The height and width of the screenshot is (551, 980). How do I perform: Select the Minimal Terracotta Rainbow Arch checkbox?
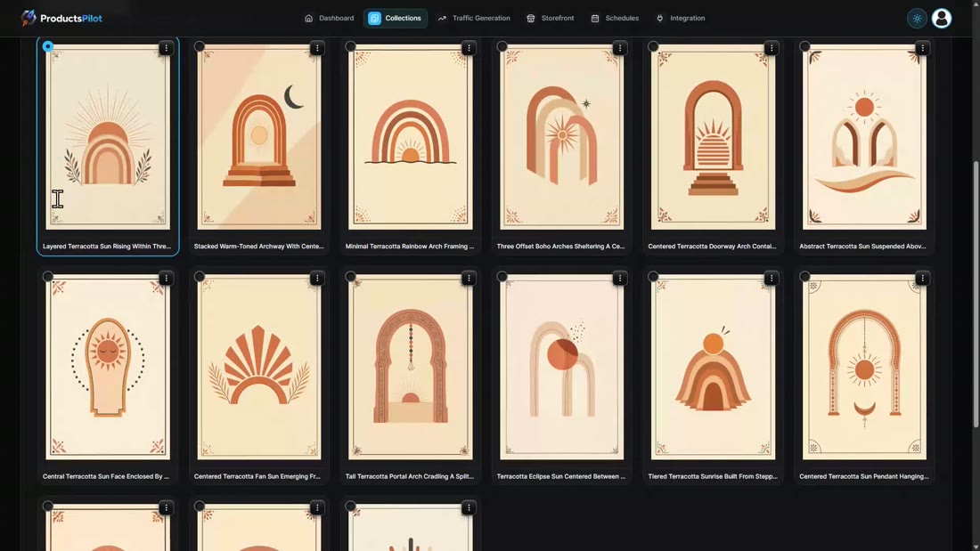click(x=351, y=46)
